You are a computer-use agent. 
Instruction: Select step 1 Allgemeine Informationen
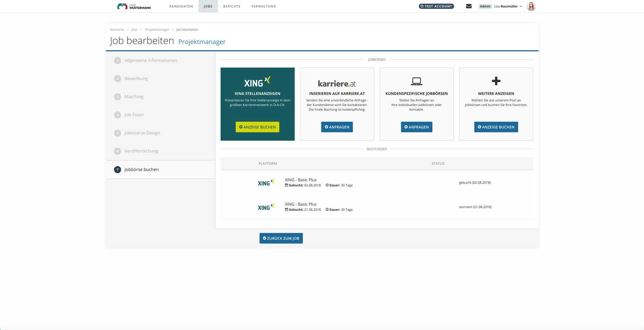click(160, 60)
